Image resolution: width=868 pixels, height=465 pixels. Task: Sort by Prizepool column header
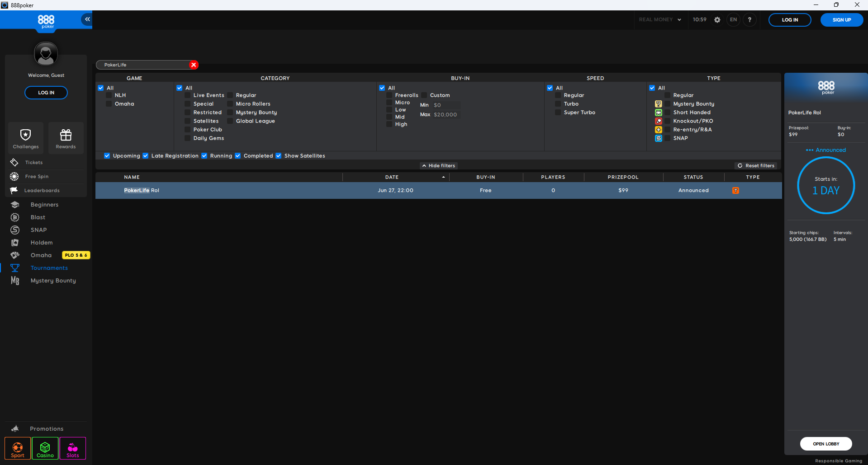[x=623, y=177]
